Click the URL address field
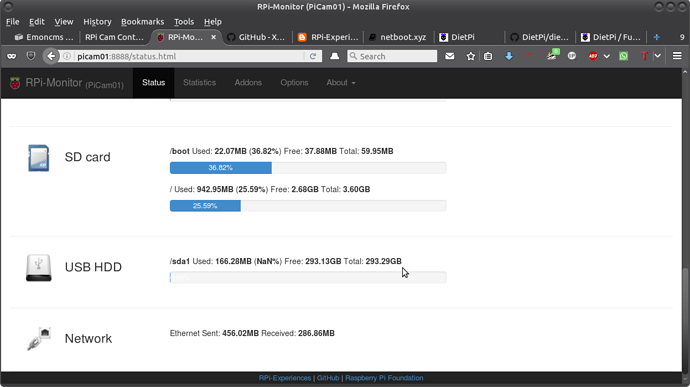 [189, 56]
